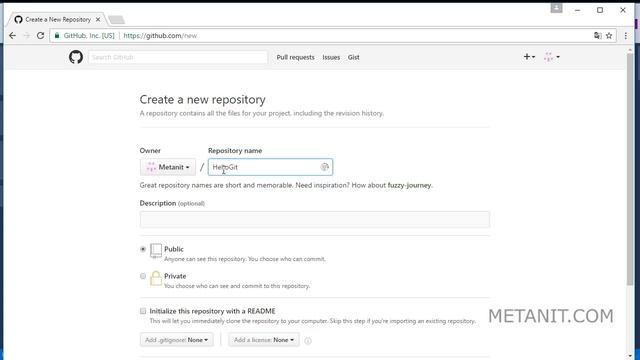Focus the Search GitHub field
640x360 pixels.
point(178,57)
